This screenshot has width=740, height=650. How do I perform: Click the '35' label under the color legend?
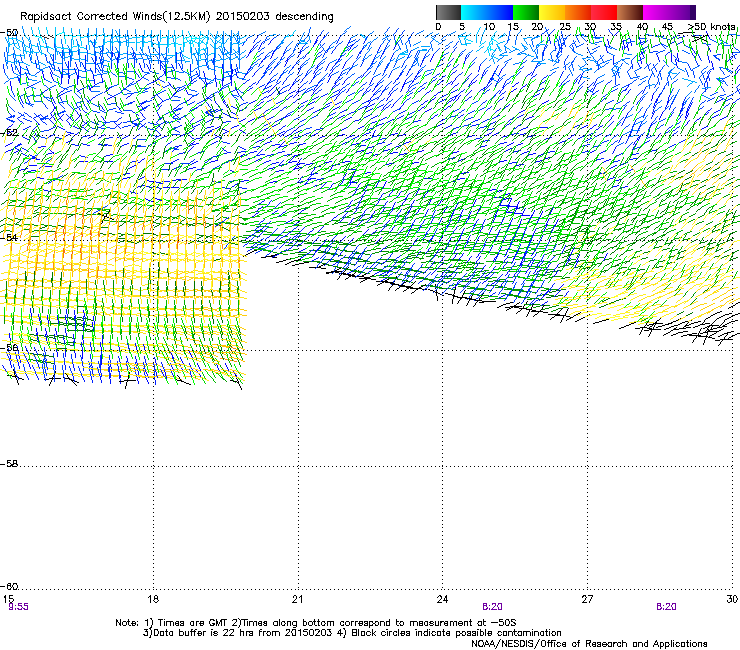click(x=616, y=27)
